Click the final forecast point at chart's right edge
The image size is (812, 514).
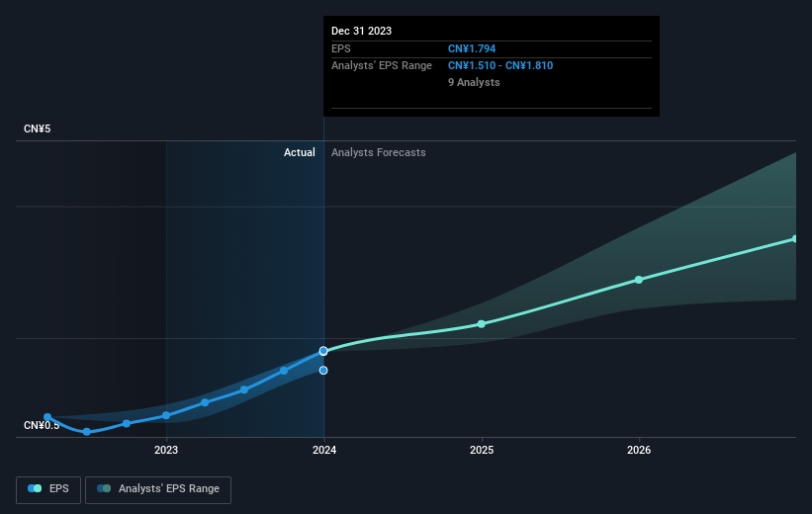(795, 238)
